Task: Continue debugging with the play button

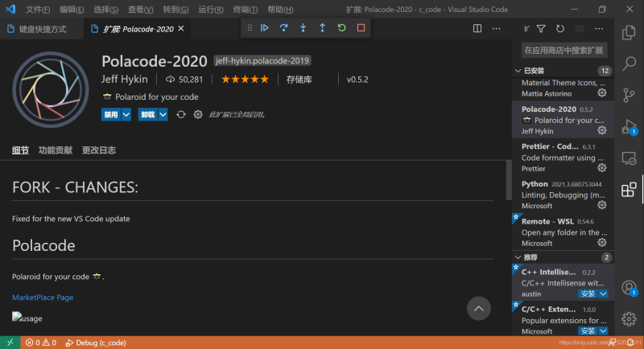Action: pos(265,28)
